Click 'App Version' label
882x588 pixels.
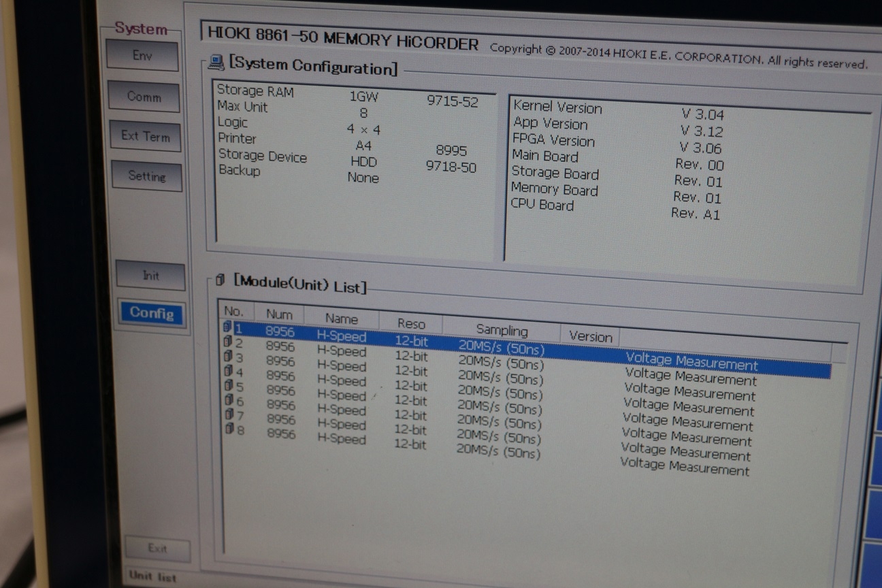point(550,123)
